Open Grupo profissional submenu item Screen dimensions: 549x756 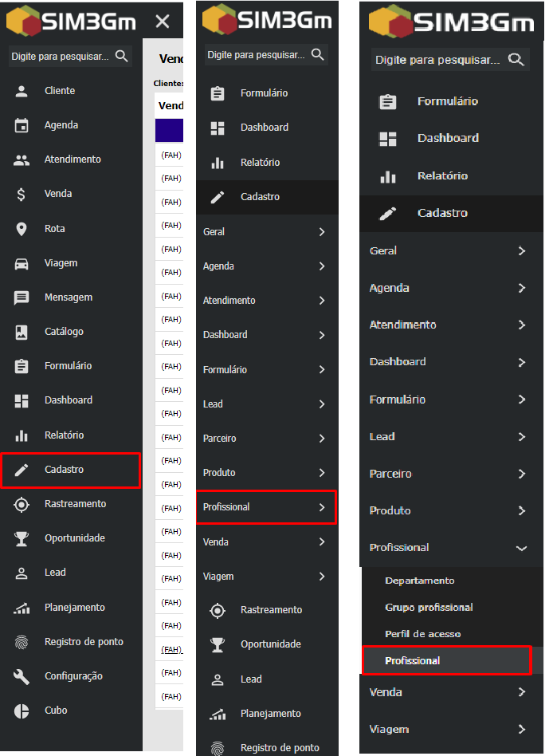tap(429, 608)
